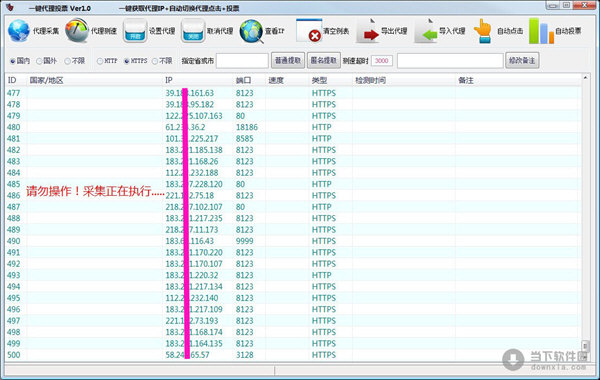Click the 匿名提取 button
This screenshot has height=380, width=600.
tap(324, 60)
